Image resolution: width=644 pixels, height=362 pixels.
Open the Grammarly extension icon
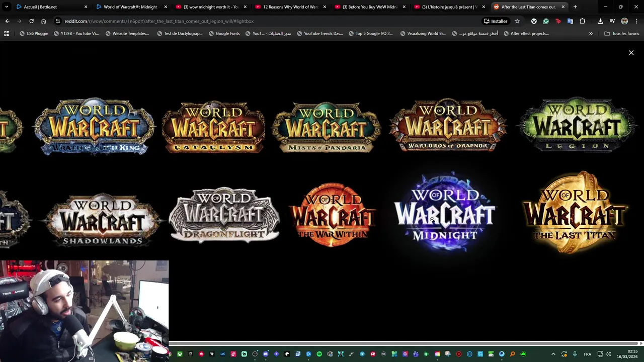click(x=546, y=21)
